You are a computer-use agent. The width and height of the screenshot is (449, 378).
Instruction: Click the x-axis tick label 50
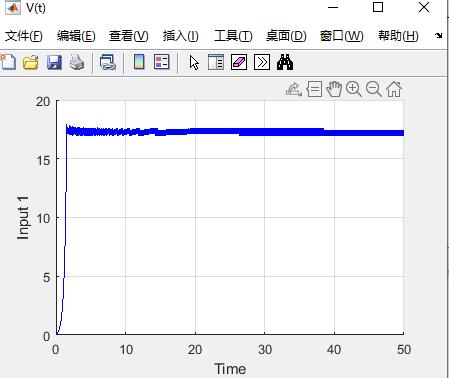404,350
